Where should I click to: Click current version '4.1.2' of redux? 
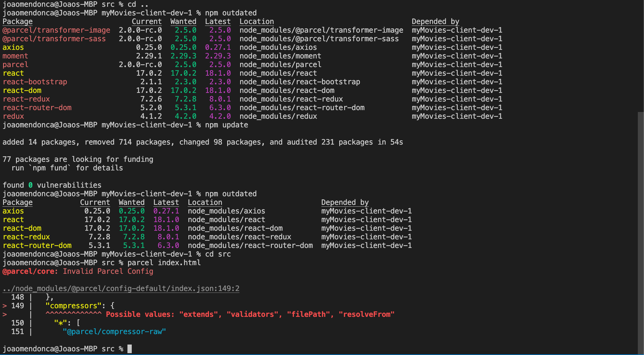[151, 116]
